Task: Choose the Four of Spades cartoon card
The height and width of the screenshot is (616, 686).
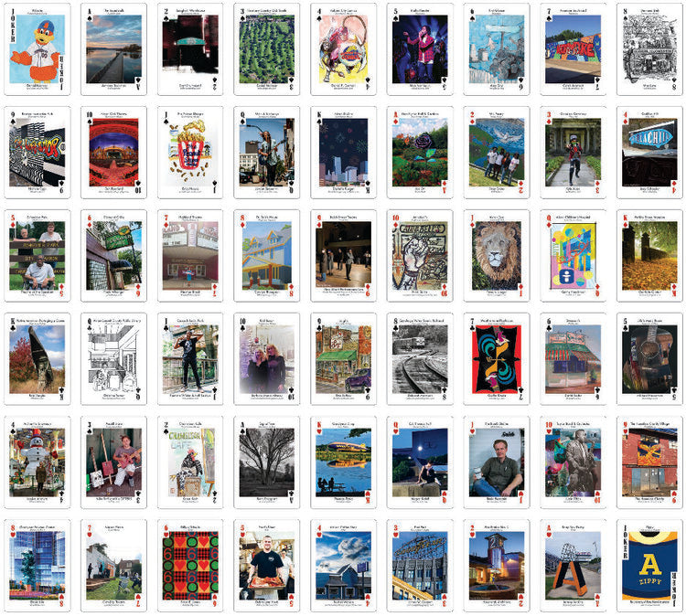Action: pyautogui.click(x=343, y=49)
